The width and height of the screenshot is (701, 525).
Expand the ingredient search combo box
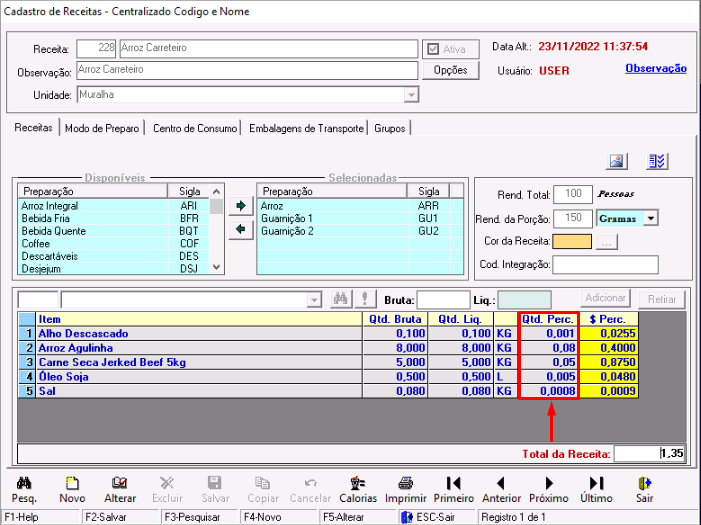(x=314, y=299)
